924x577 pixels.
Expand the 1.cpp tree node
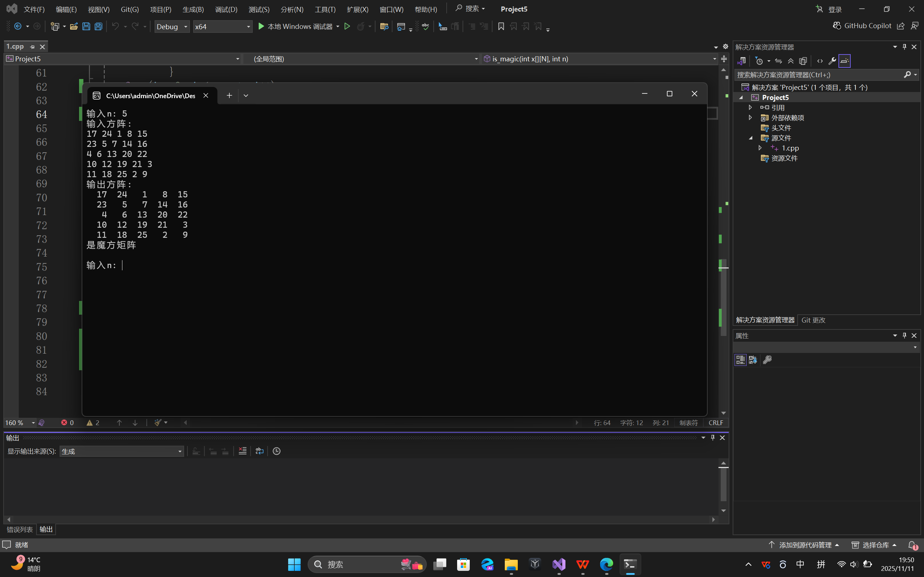click(x=760, y=148)
